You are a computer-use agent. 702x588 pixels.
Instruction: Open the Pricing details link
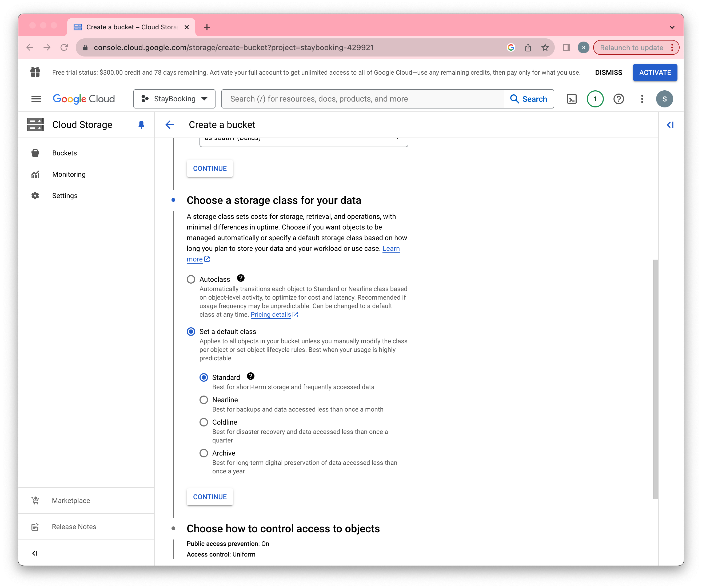pos(271,314)
